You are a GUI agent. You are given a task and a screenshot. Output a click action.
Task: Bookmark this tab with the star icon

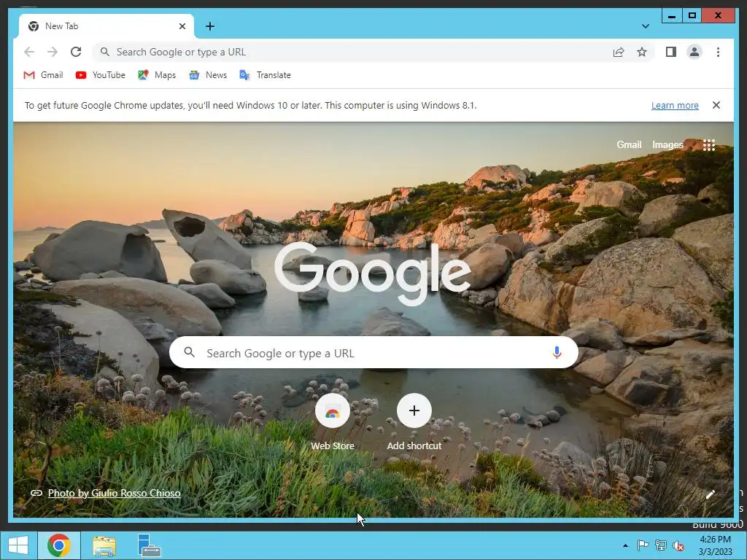[642, 52]
